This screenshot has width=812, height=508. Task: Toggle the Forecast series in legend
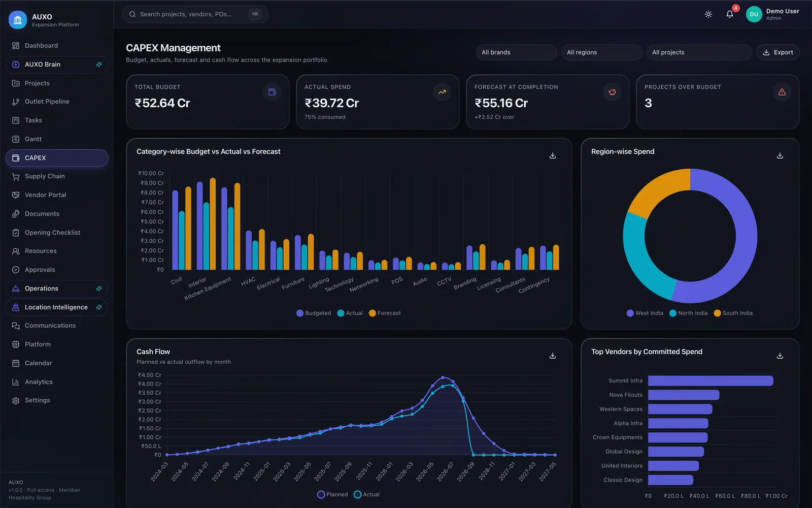385,313
